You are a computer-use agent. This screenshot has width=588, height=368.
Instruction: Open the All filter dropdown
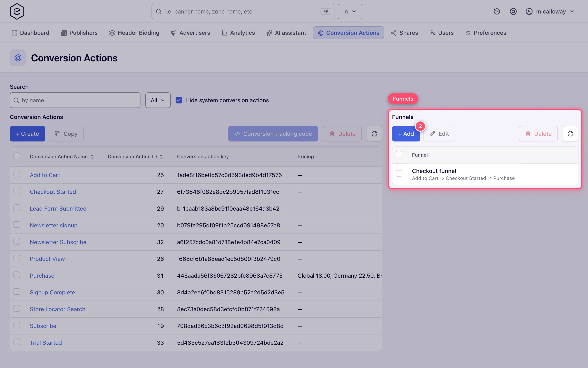pyautogui.click(x=158, y=100)
